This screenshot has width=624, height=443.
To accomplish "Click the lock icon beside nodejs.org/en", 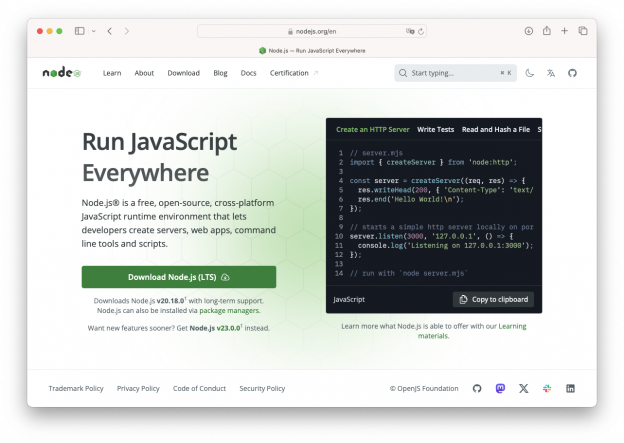I will coord(290,31).
